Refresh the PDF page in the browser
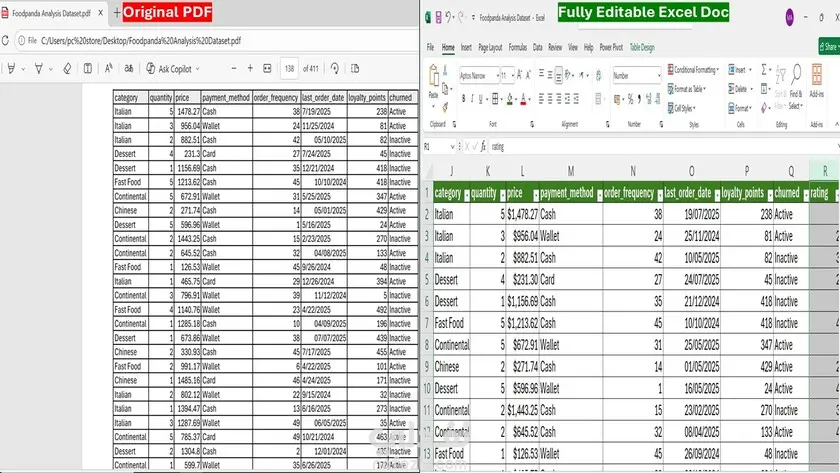Screen dimensions: 840x473 click(x=5, y=41)
